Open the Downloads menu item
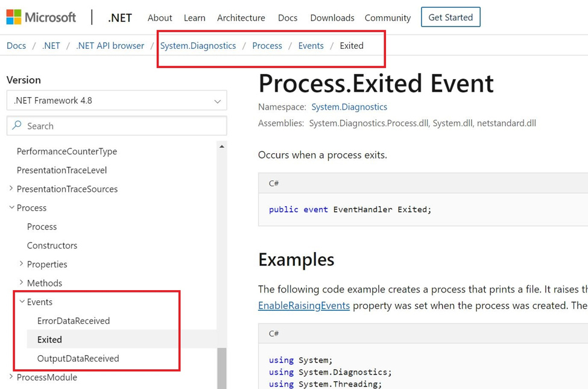 pos(332,17)
